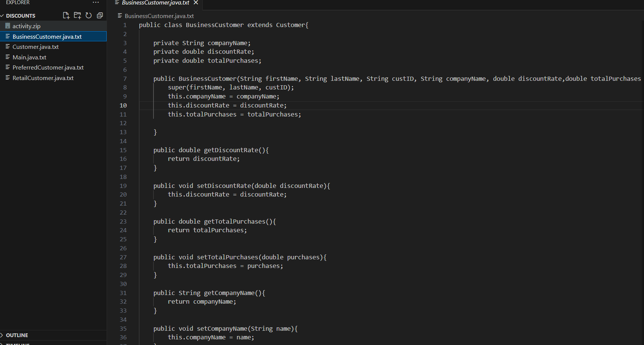Click the getTotalPurchases() method signature
Image resolution: width=644 pixels, height=345 pixels.
215,222
